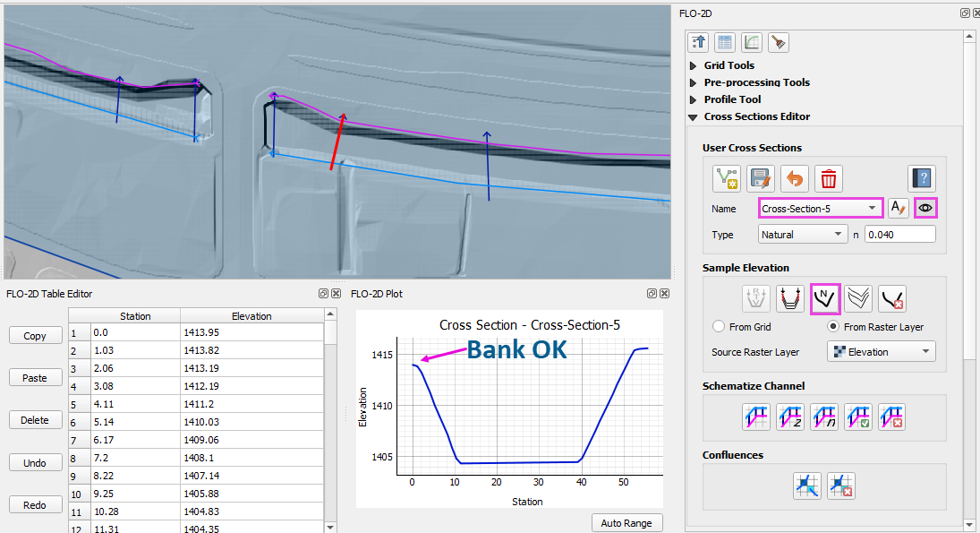980x533 pixels.
Task: Click the FLO-2D panel vertical scrollbar down arrow
Action: pos(967,525)
